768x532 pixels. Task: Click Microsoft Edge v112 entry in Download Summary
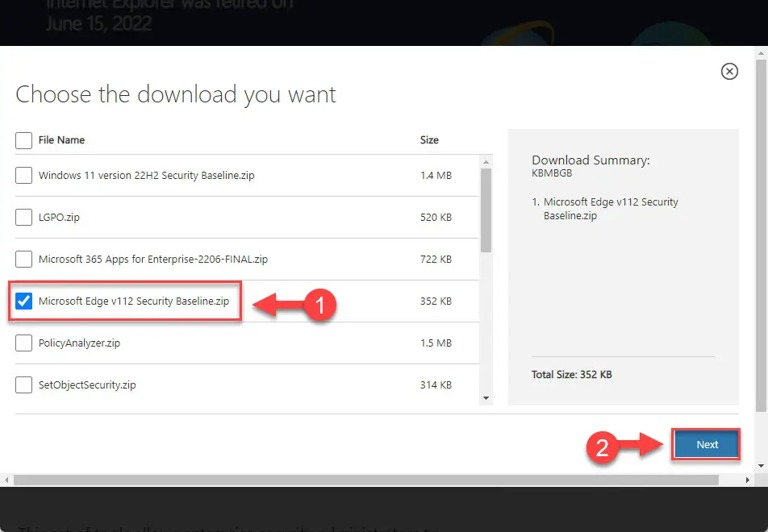tap(611, 209)
